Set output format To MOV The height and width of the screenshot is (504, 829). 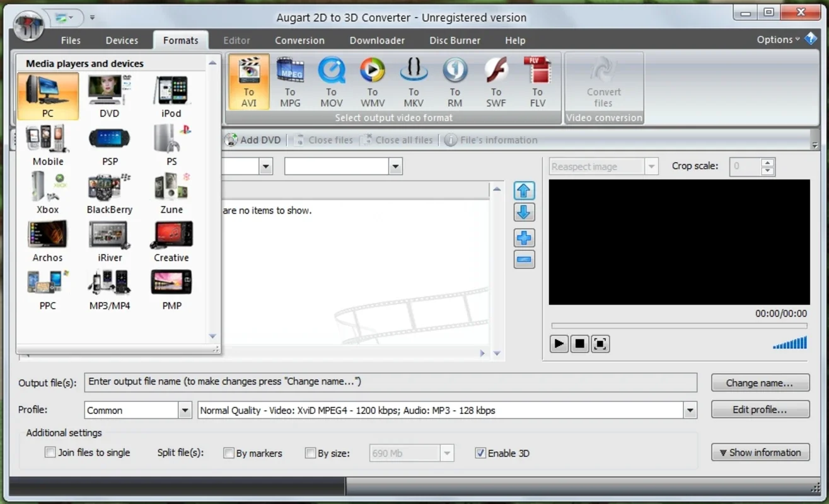coord(332,82)
